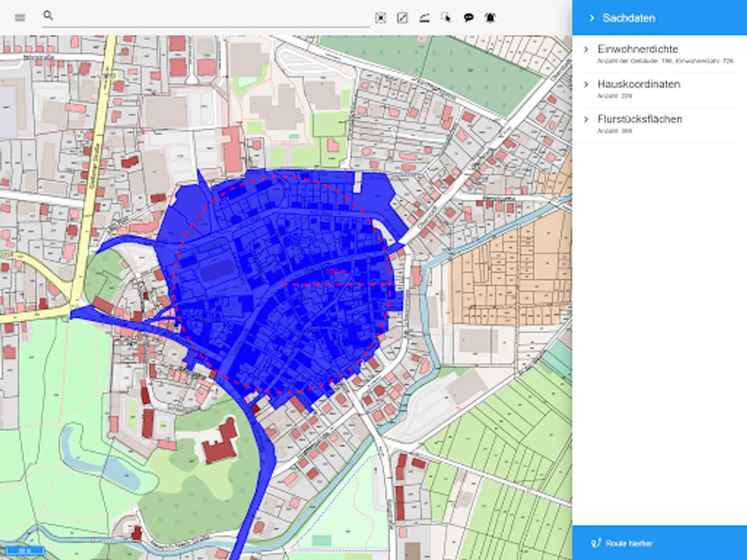Click the alarm bell icon
The width and height of the screenshot is (747, 560).
pyautogui.click(x=491, y=18)
